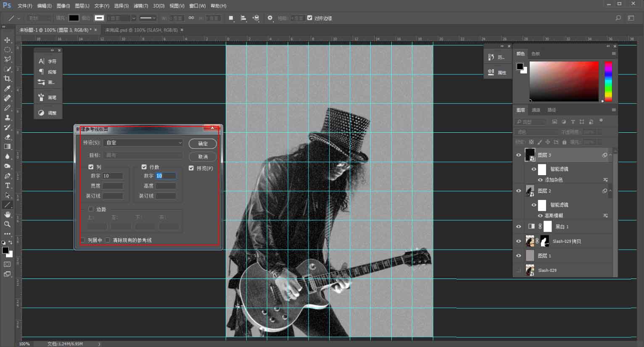The width and height of the screenshot is (644, 347).
Task: Switch to the 通道 (Channels) tab
Action: tap(536, 110)
